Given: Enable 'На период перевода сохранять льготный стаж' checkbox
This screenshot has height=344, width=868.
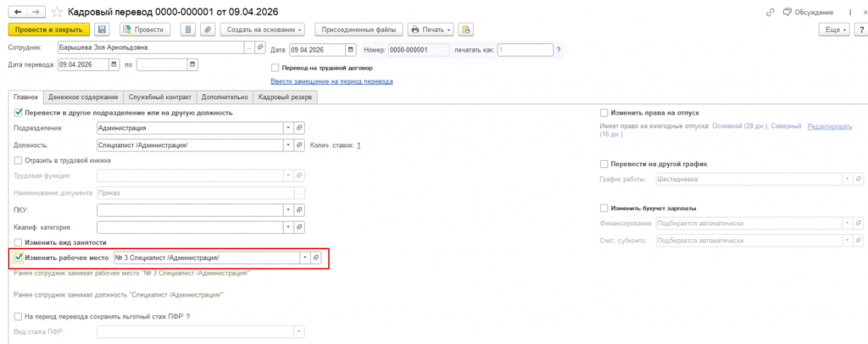Looking at the screenshot, I should click(x=18, y=316).
